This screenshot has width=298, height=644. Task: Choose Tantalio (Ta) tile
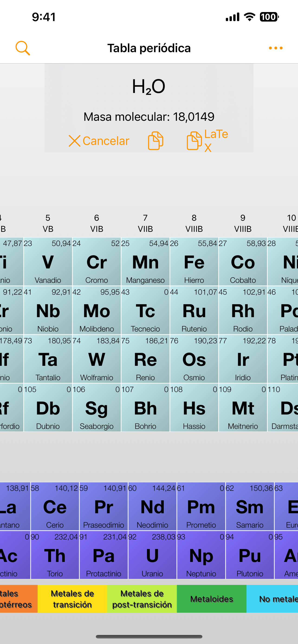[x=48, y=359]
